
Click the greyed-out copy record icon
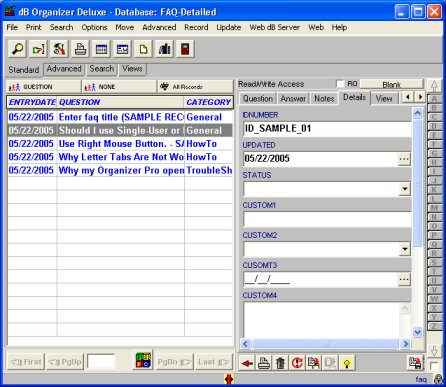pos(330,363)
